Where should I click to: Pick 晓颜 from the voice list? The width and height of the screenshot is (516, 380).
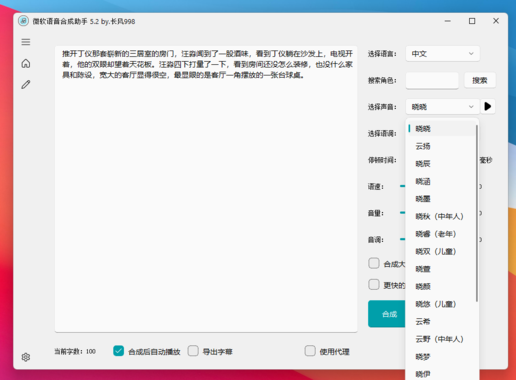(441, 286)
